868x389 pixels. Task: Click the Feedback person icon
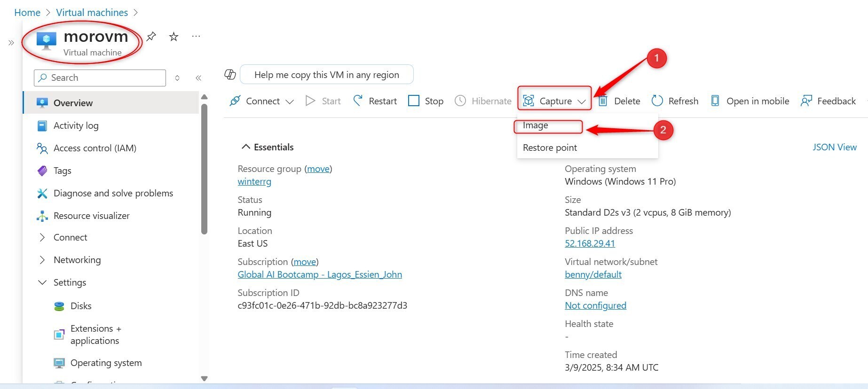pyautogui.click(x=806, y=101)
